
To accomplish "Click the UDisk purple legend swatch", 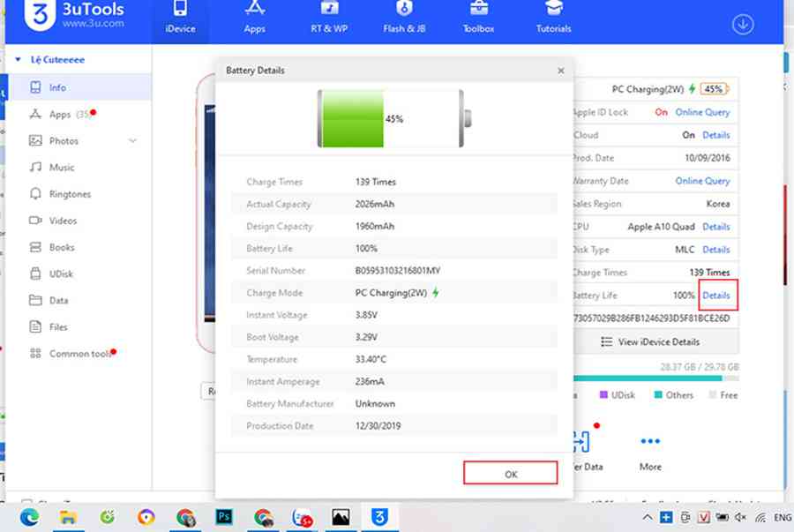I will tap(603, 395).
